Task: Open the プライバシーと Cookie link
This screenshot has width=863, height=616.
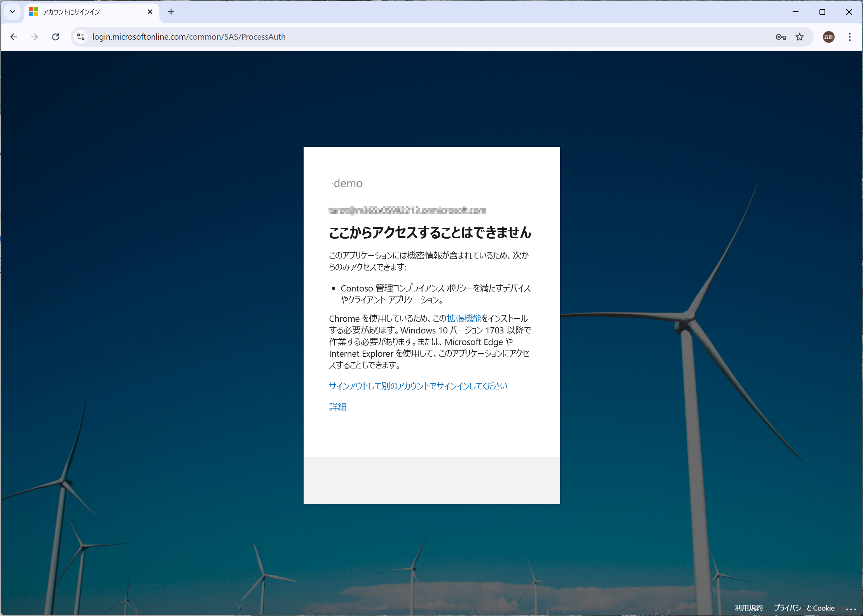Action: point(804,608)
